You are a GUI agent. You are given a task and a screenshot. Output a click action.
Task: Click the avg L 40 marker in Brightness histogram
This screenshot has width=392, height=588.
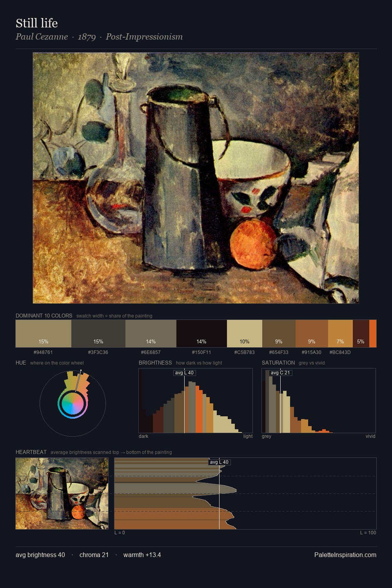(x=184, y=373)
